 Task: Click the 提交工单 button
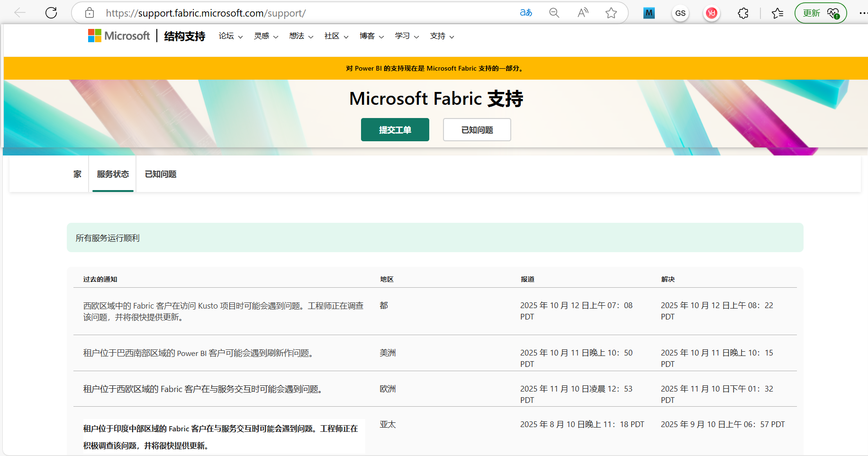coord(395,129)
